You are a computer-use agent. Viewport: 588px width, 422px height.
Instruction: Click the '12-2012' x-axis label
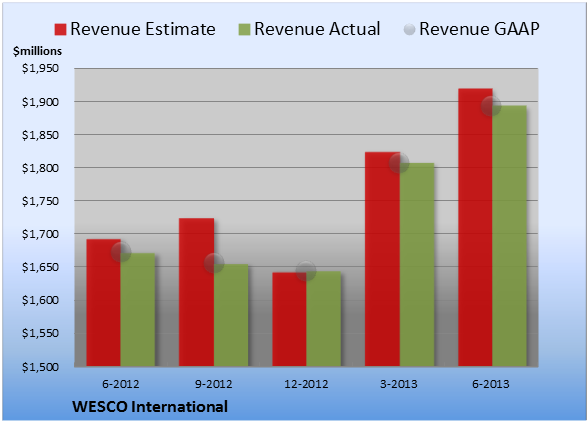click(306, 384)
